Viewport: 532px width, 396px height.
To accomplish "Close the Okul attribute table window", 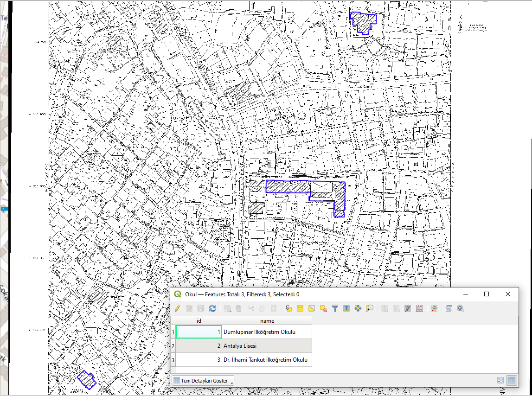I will point(507,294).
